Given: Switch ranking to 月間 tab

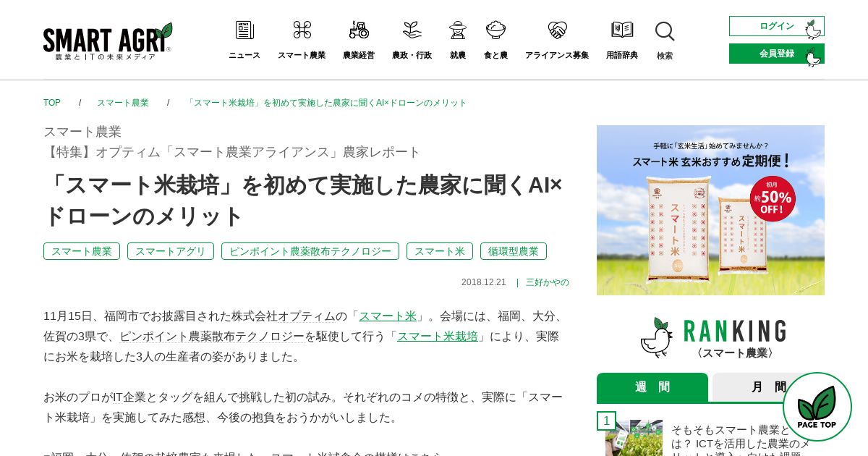Looking at the screenshot, I should [x=768, y=387].
